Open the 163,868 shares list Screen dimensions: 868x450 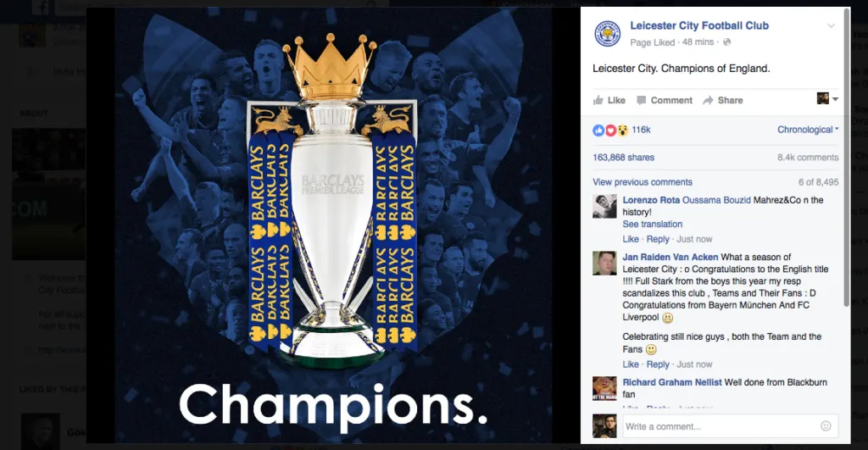624,158
